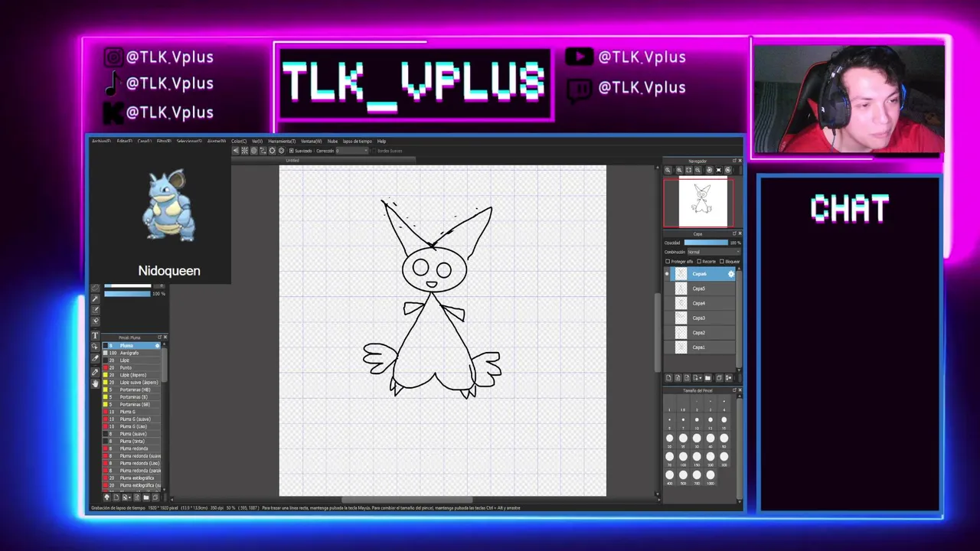This screenshot has width=980, height=551.
Task: Open new layer type dropdown arrow
Action: tap(701, 377)
